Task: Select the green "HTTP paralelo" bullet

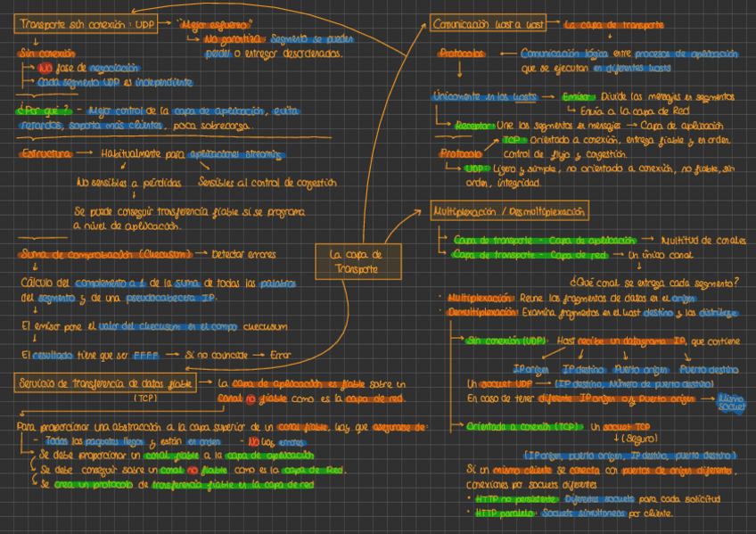Action: [505, 513]
